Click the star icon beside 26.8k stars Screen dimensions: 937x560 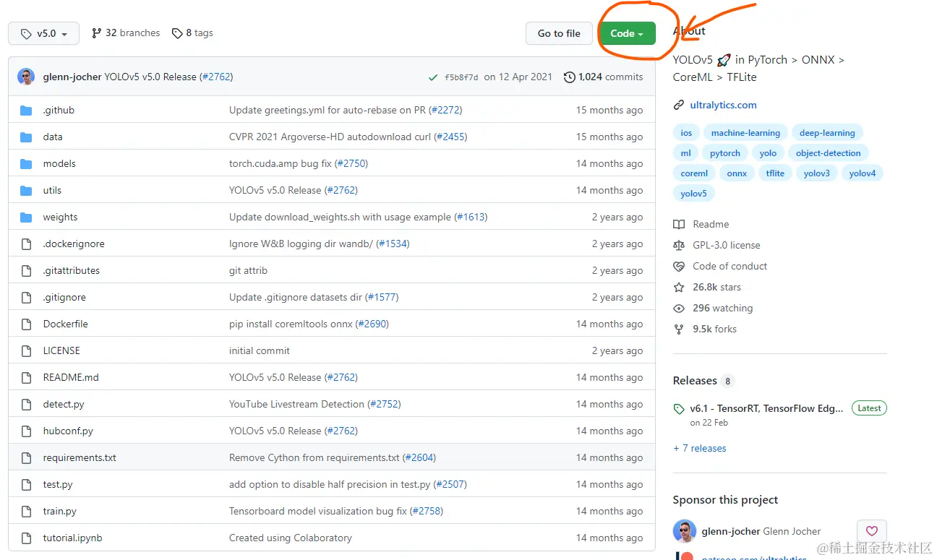click(679, 288)
